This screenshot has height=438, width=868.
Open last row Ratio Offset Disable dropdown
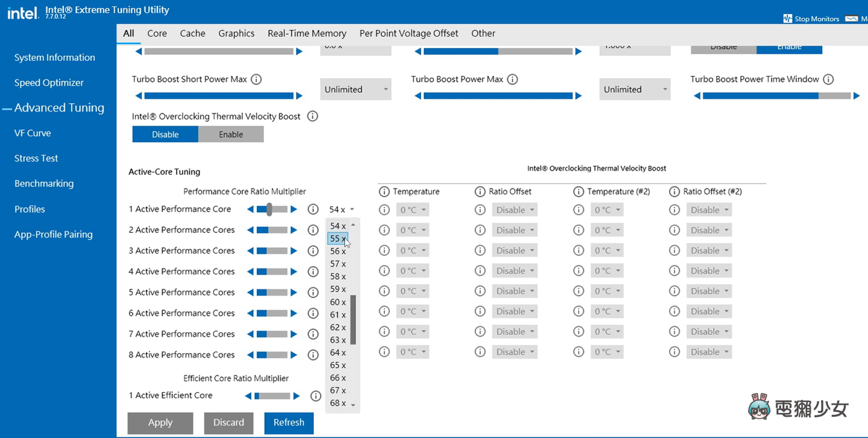[514, 352]
